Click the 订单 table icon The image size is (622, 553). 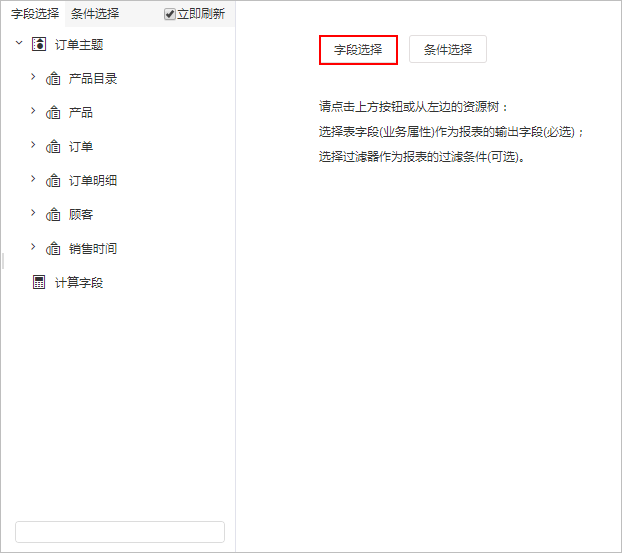pos(53,147)
